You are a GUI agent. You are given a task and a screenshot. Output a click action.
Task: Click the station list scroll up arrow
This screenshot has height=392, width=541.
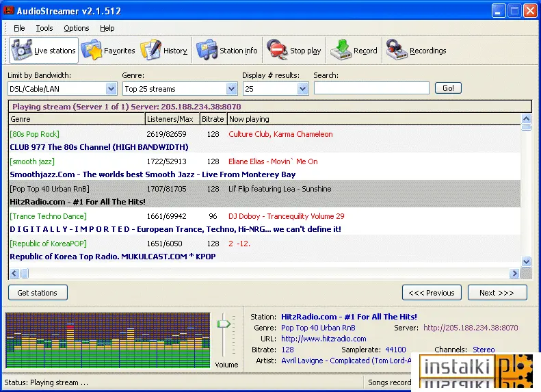(x=526, y=119)
